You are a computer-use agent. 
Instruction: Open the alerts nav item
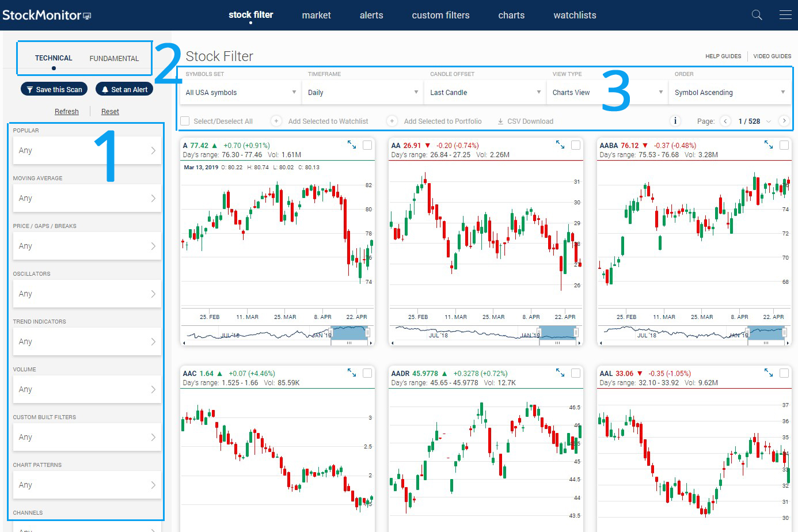pos(371,15)
